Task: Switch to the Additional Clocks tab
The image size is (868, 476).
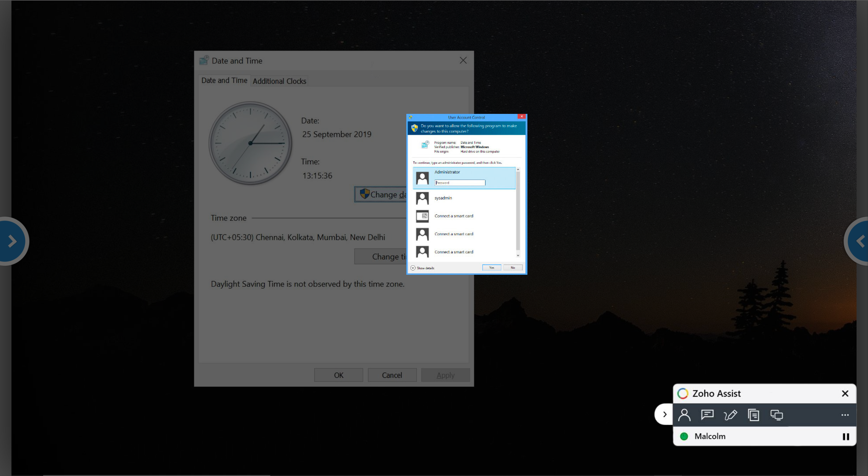Action: (279, 81)
